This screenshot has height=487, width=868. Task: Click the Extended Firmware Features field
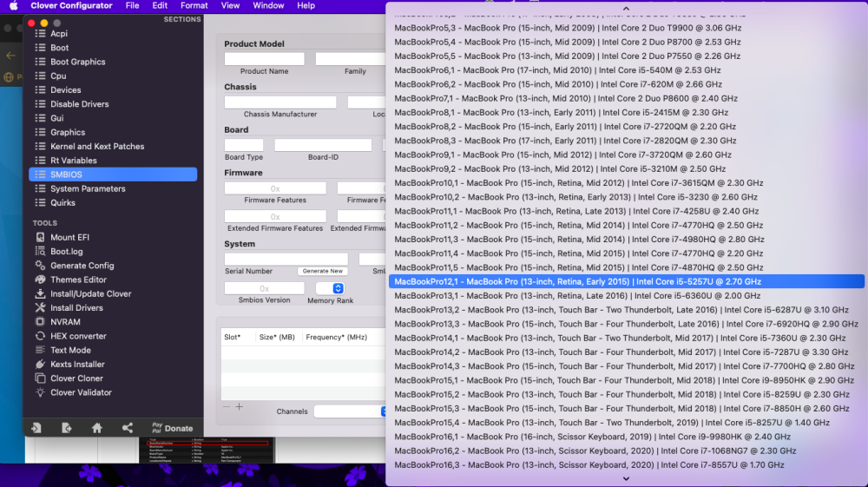[275, 216]
